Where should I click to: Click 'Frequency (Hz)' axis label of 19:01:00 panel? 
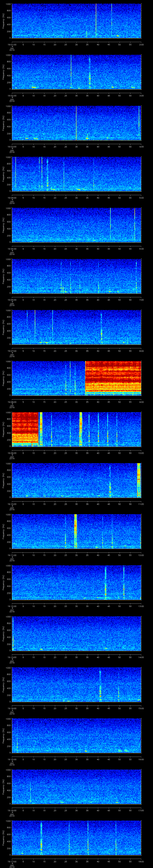pyautogui.click(x=3, y=21)
